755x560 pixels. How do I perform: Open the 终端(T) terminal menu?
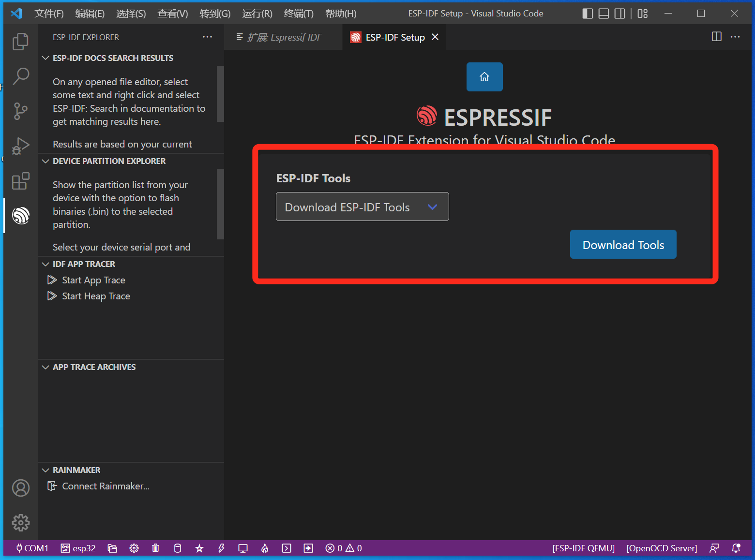[x=299, y=14]
